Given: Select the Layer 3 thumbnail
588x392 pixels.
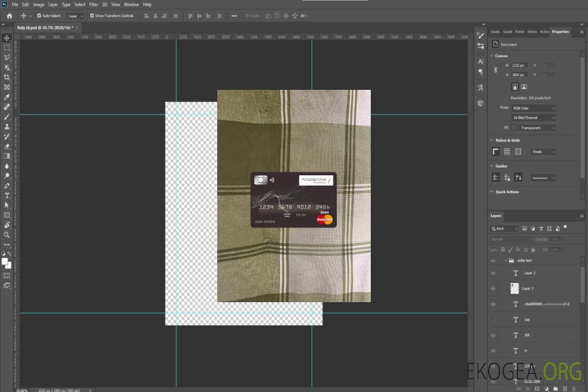Looking at the screenshot, I should 514,289.
